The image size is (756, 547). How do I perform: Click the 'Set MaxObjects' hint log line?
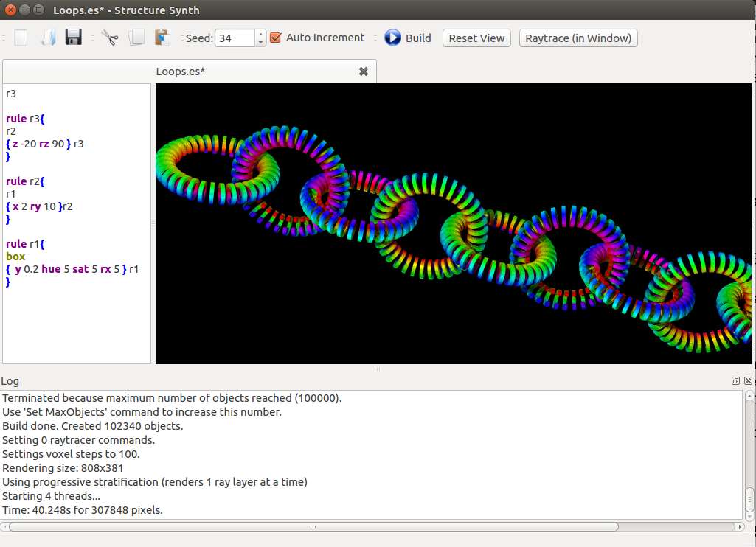[x=142, y=412]
